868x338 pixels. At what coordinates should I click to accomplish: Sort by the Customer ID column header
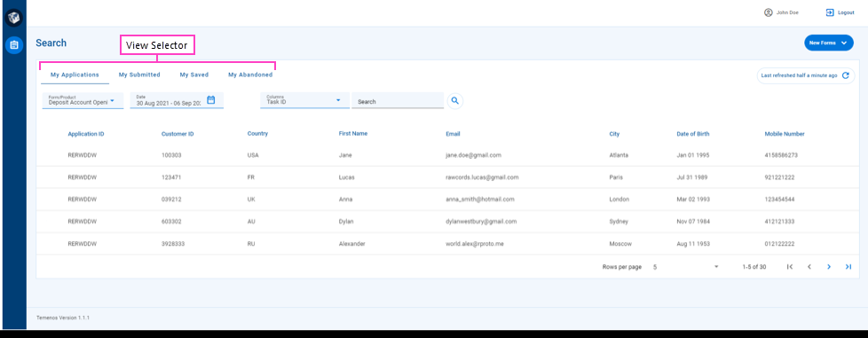tap(178, 134)
